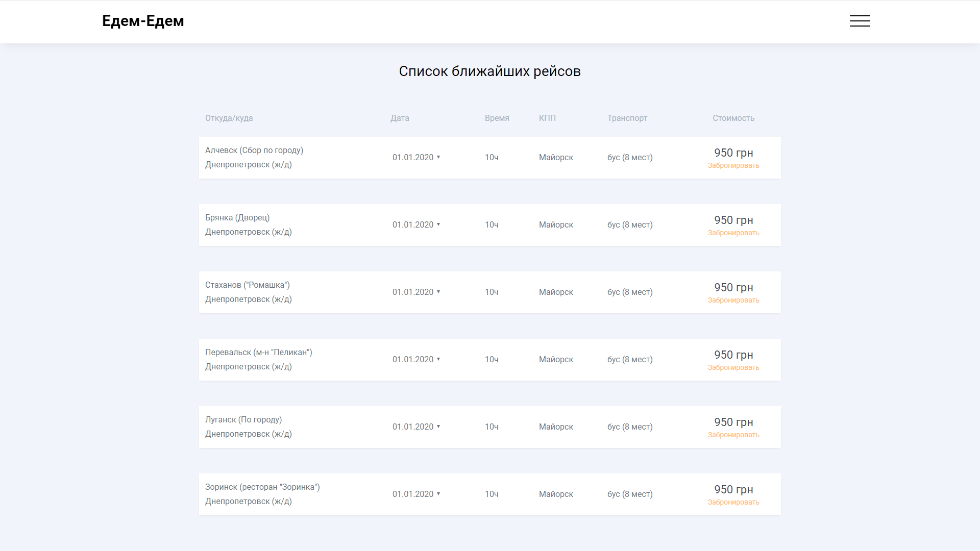Click 950 грн price in Брянка row
980x551 pixels.
733,220
